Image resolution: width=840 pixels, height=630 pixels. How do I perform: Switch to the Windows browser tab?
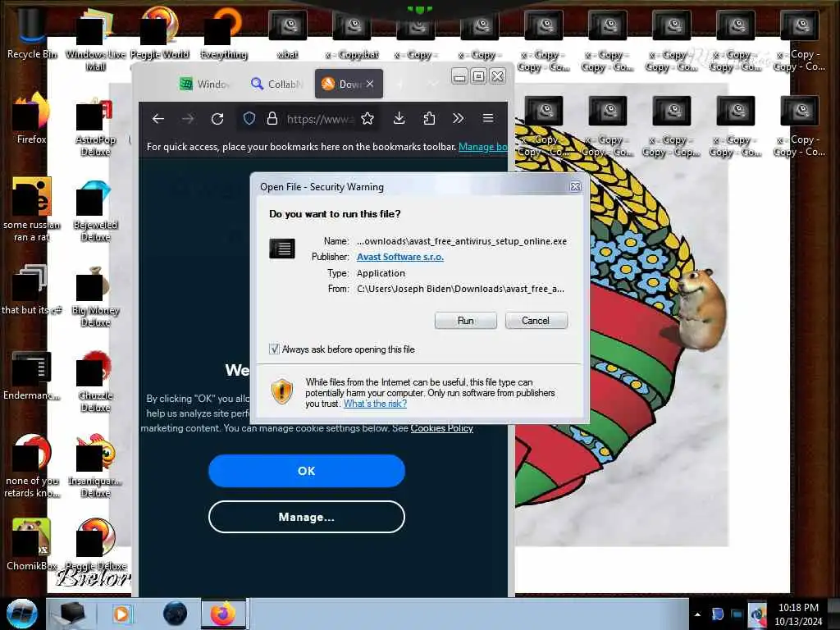coord(204,84)
